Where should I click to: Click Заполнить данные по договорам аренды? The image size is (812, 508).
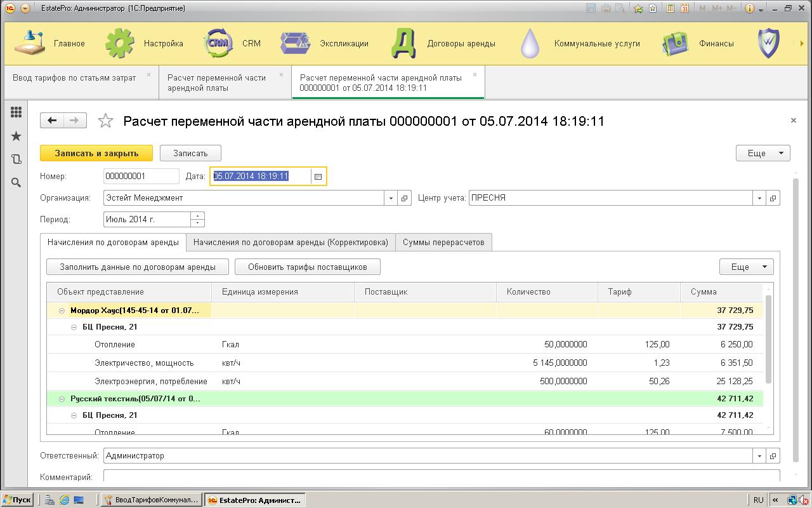click(138, 267)
